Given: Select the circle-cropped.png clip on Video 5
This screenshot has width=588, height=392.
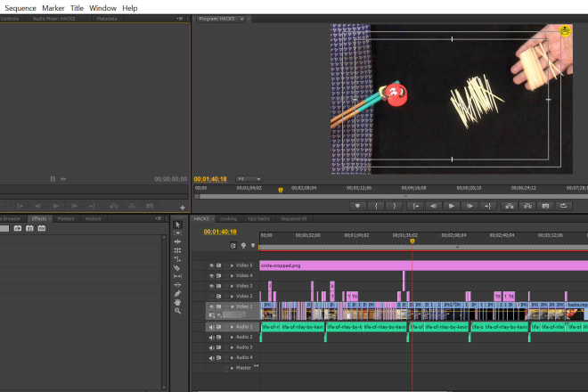Looking at the screenshot, I should 424,265.
